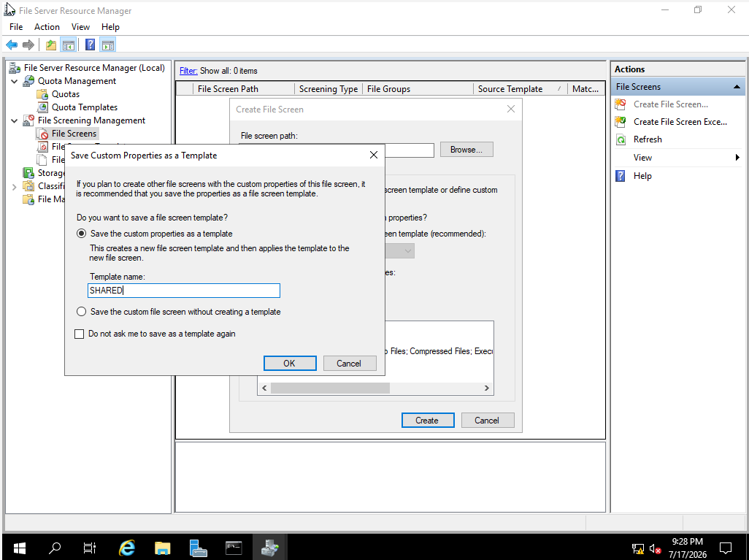Click the Quotas folder icon
The image size is (749, 560).
pos(42,94)
